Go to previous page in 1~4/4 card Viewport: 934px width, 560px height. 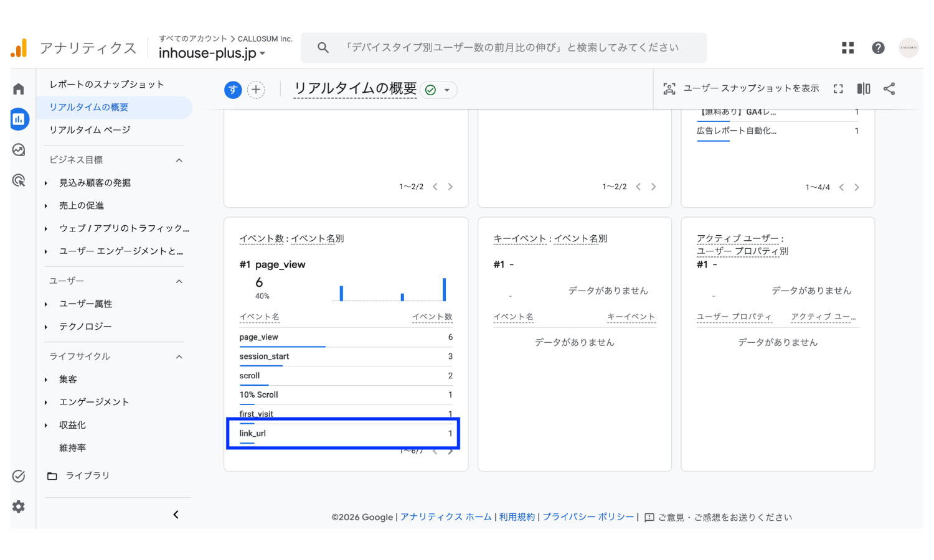(x=841, y=187)
